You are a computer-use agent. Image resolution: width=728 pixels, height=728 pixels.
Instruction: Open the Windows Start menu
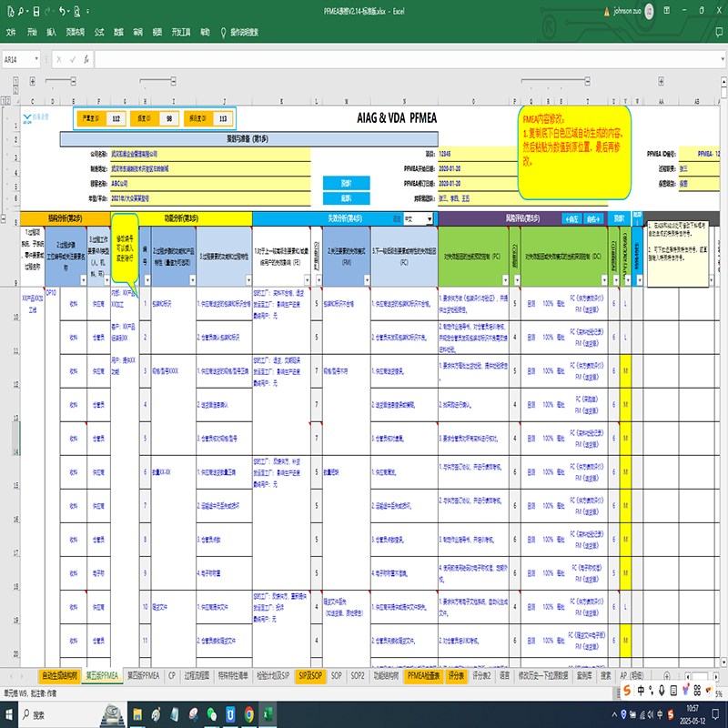9,715
